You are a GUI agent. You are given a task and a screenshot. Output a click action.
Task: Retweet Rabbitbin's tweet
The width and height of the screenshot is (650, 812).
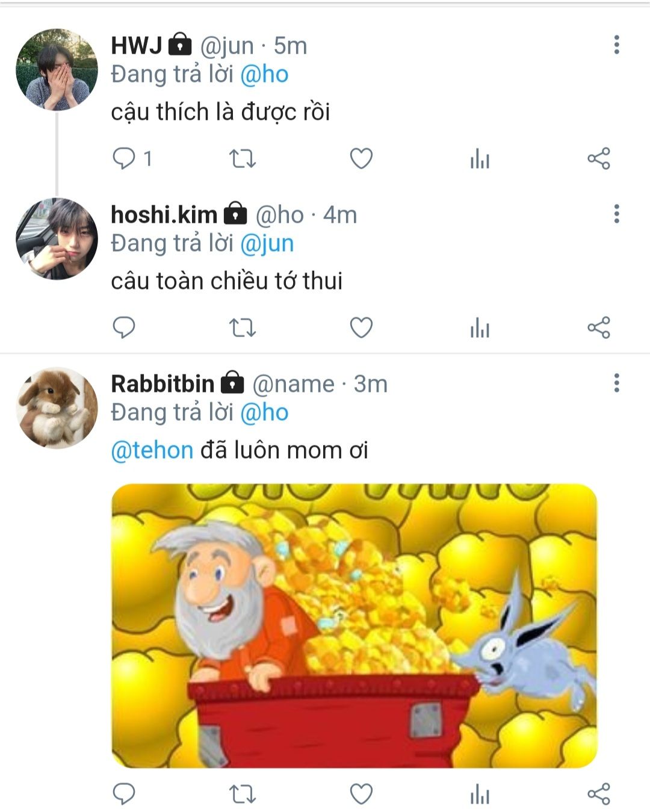tap(243, 795)
